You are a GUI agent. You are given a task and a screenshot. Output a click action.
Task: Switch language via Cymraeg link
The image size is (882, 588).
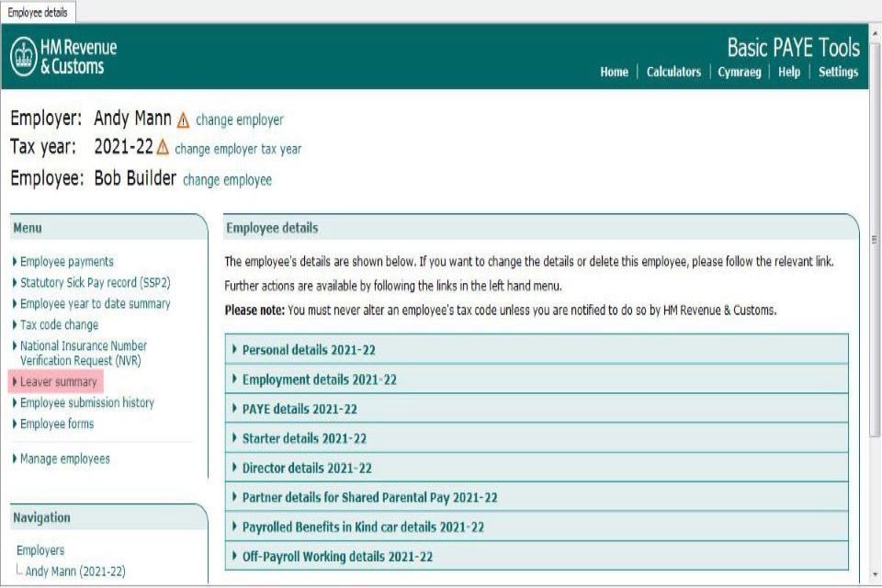pos(739,72)
